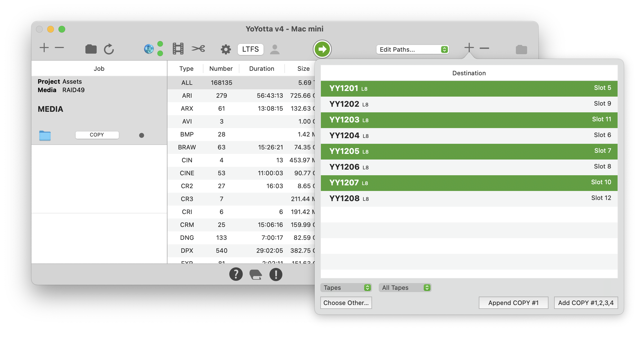Click the Media RAID49 label
This screenshot has height=337, width=644.
pos(61,90)
